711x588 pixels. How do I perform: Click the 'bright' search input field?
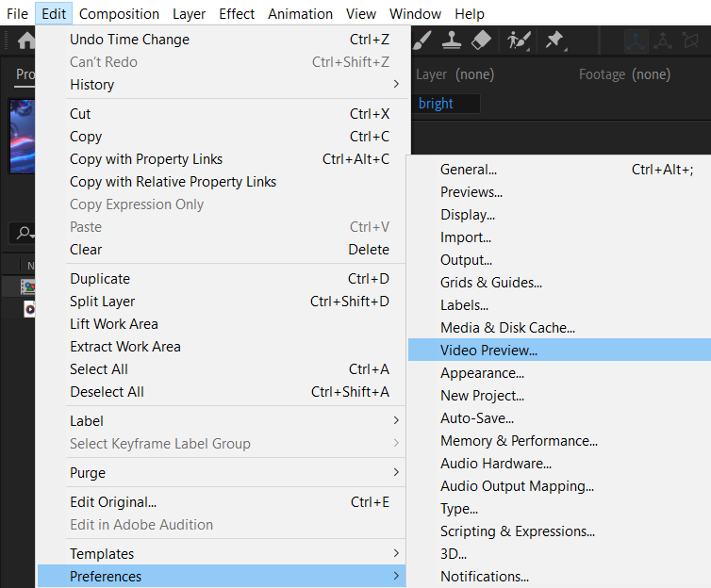(x=448, y=104)
